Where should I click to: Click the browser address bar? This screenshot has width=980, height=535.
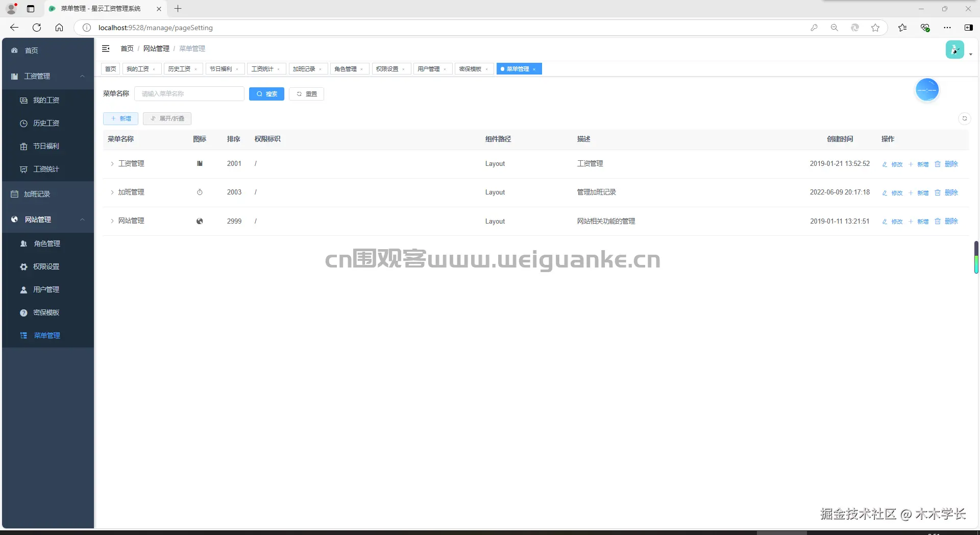click(449, 28)
